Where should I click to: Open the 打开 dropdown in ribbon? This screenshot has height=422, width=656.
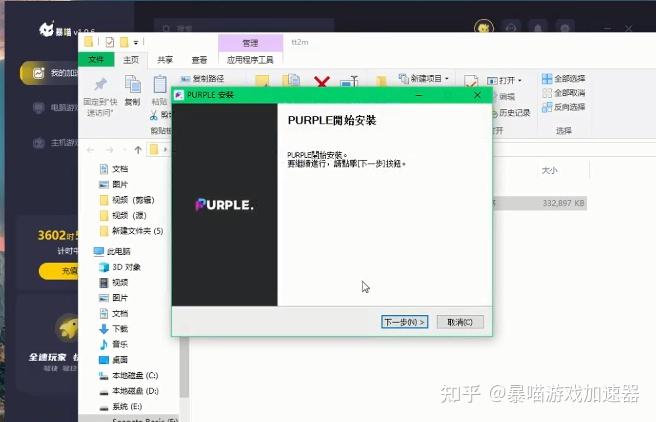[505, 80]
